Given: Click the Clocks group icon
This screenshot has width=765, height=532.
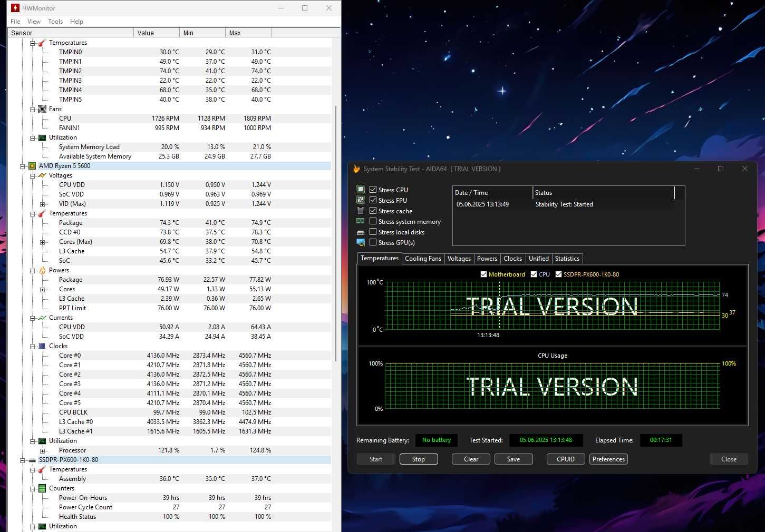Looking at the screenshot, I should pyautogui.click(x=42, y=346).
